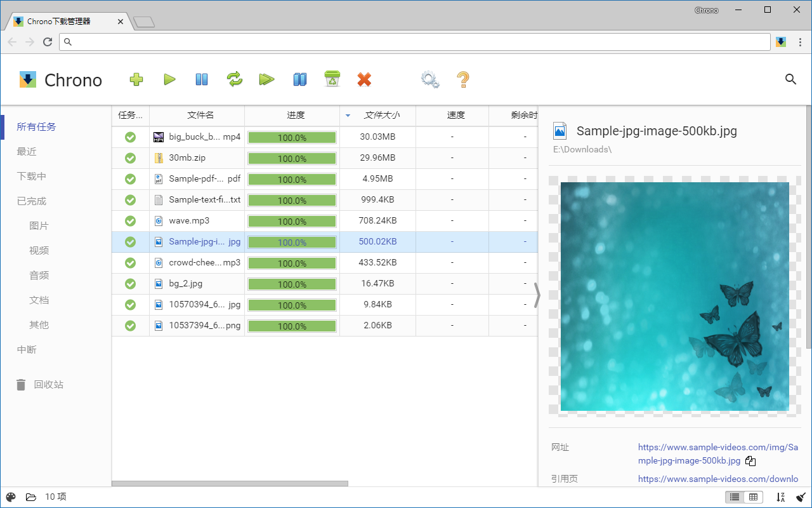The image size is (812, 508).
Task: Open help with the question mark icon
Action: [x=463, y=79]
